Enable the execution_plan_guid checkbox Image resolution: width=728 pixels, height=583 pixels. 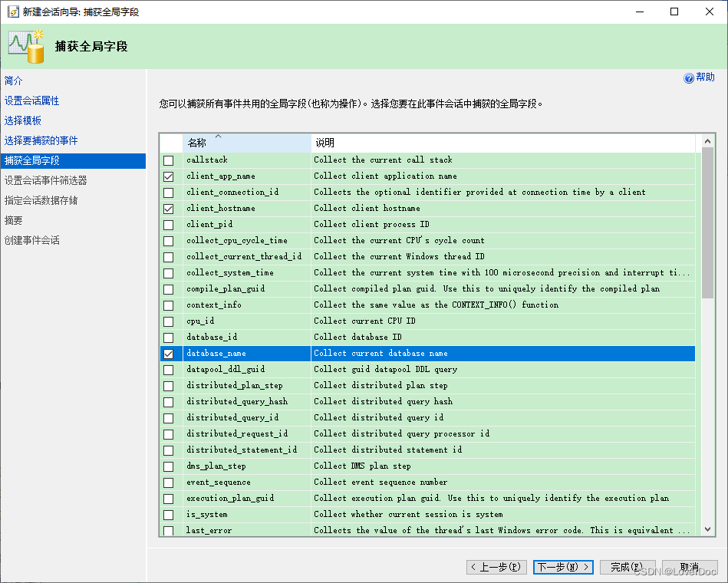coord(169,499)
